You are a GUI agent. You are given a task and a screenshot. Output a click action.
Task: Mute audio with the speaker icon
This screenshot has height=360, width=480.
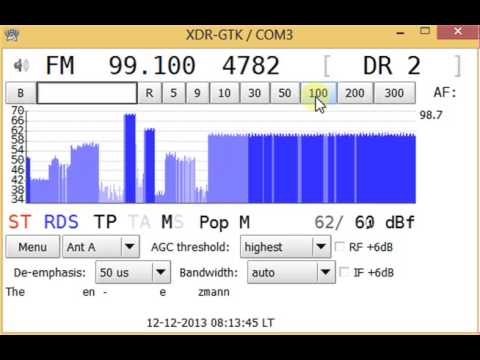pyautogui.click(x=21, y=65)
